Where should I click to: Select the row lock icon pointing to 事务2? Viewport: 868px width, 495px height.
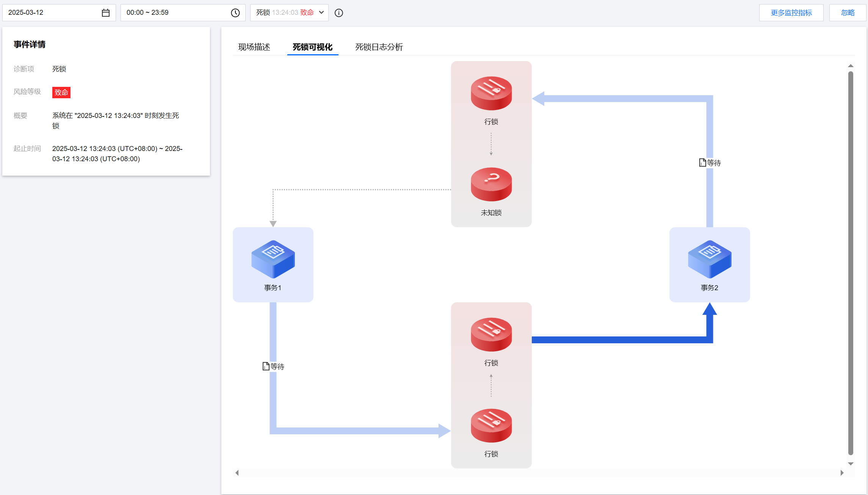[491, 335]
